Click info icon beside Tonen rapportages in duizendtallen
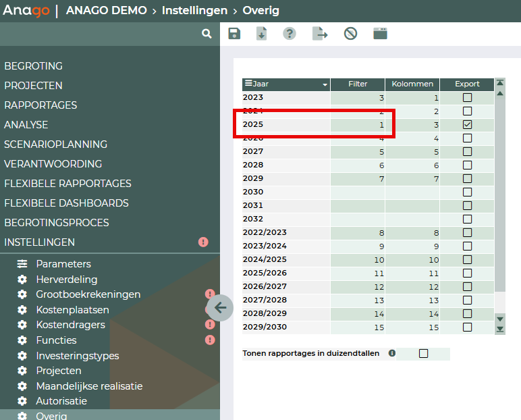This screenshot has height=420, width=521. click(x=392, y=353)
